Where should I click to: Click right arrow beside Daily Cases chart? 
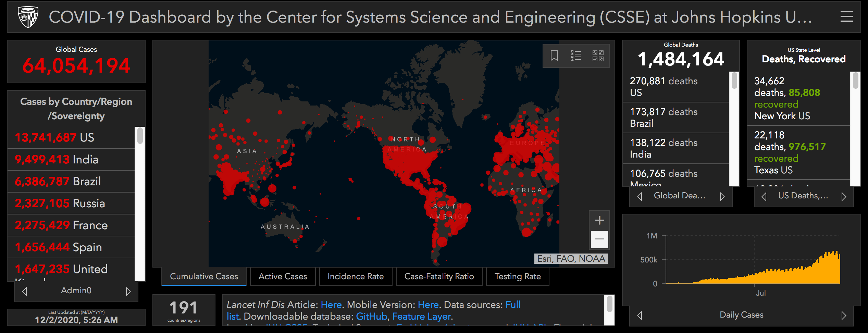tap(844, 315)
